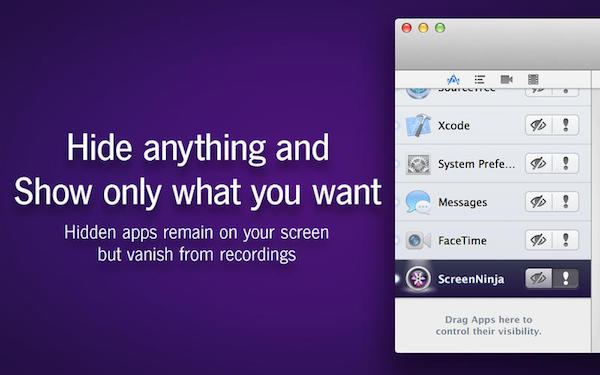Click the Xcode exclamation button

(566, 125)
